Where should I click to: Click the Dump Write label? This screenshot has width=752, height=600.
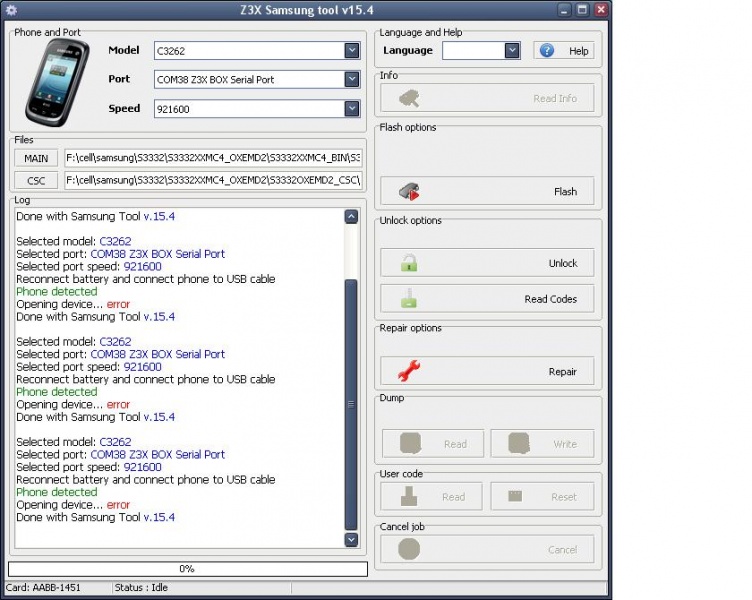click(565, 444)
